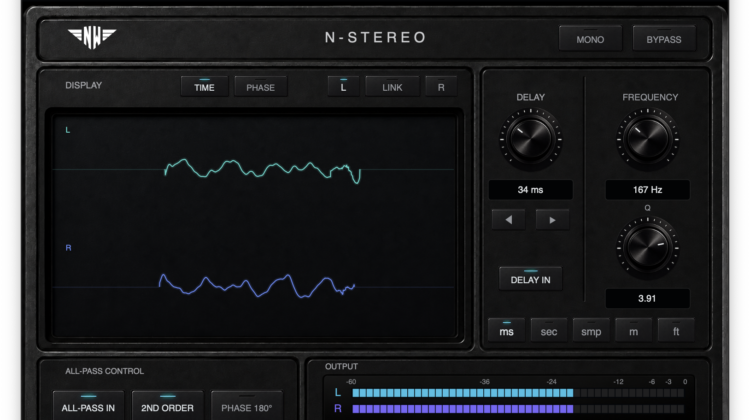Image resolution: width=750 pixels, height=420 pixels.
Task: Click the blue R channel waveform
Action: click(x=257, y=286)
